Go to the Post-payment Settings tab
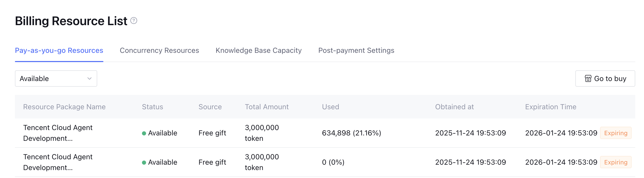The width and height of the screenshot is (644, 178). point(356,50)
